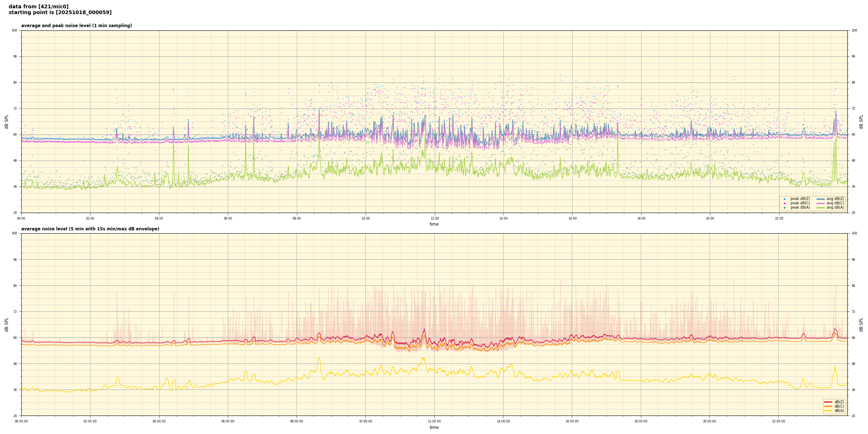Click the orange dB(C) legend entry in lower chart
Image resolution: width=868 pixels, height=434 pixels.
coord(828,406)
